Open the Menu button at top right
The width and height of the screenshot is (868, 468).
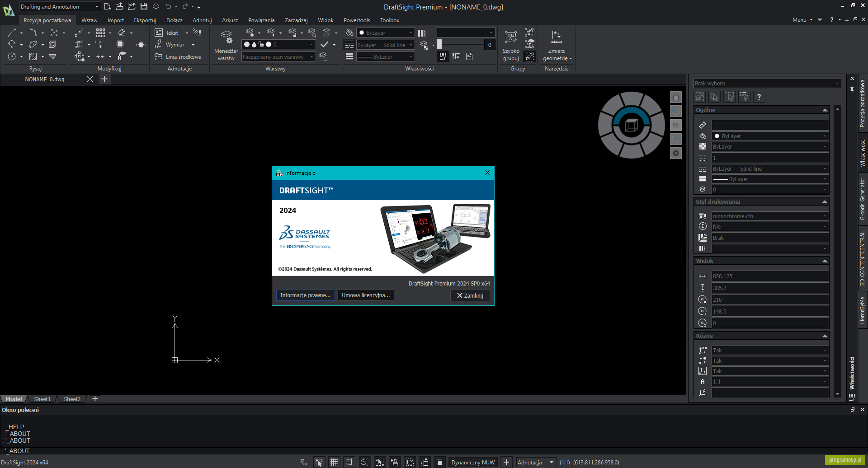click(802, 19)
